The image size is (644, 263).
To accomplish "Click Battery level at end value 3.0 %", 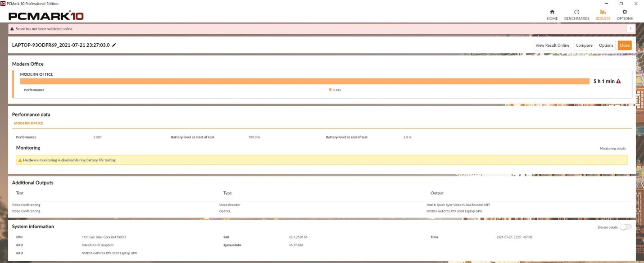I will click(x=407, y=137).
